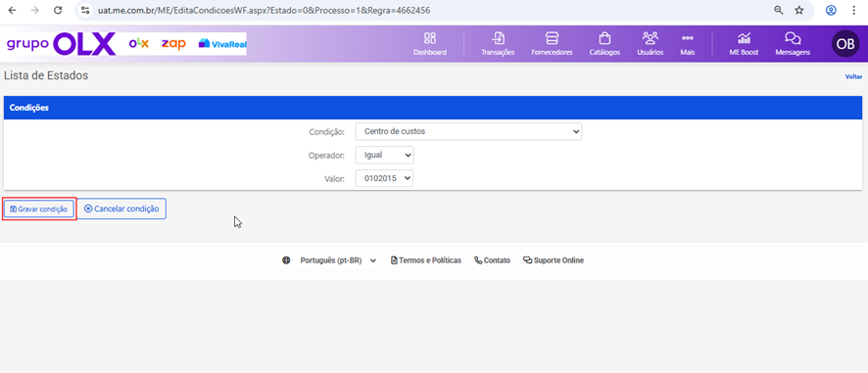Screen dimensions: 868x373
Task: Open Suporte Online link
Action: coord(553,260)
